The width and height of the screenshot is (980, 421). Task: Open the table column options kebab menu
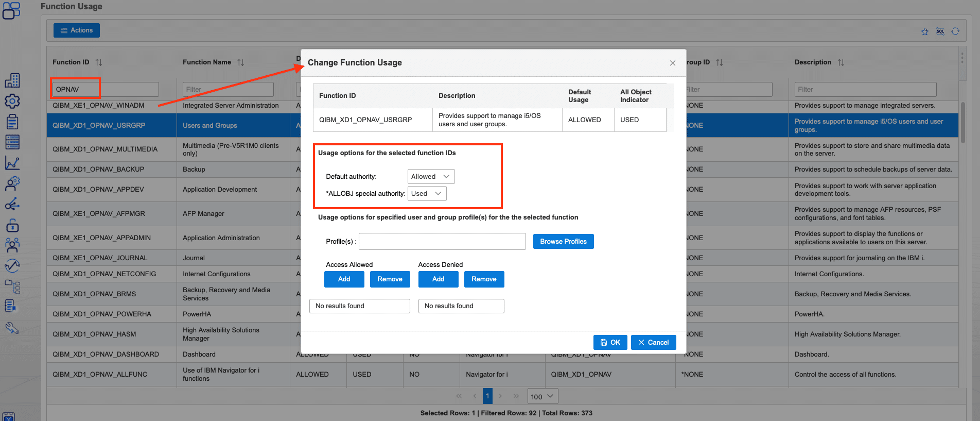tap(961, 58)
